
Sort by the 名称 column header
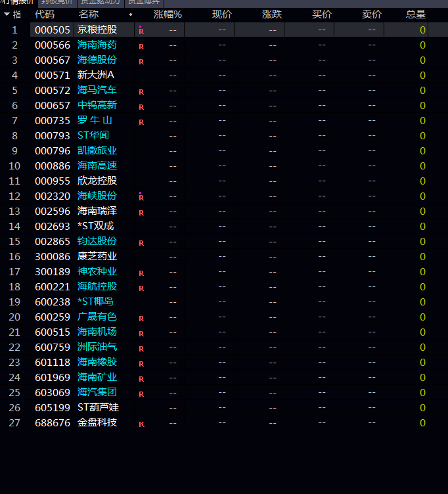point(89,14)
